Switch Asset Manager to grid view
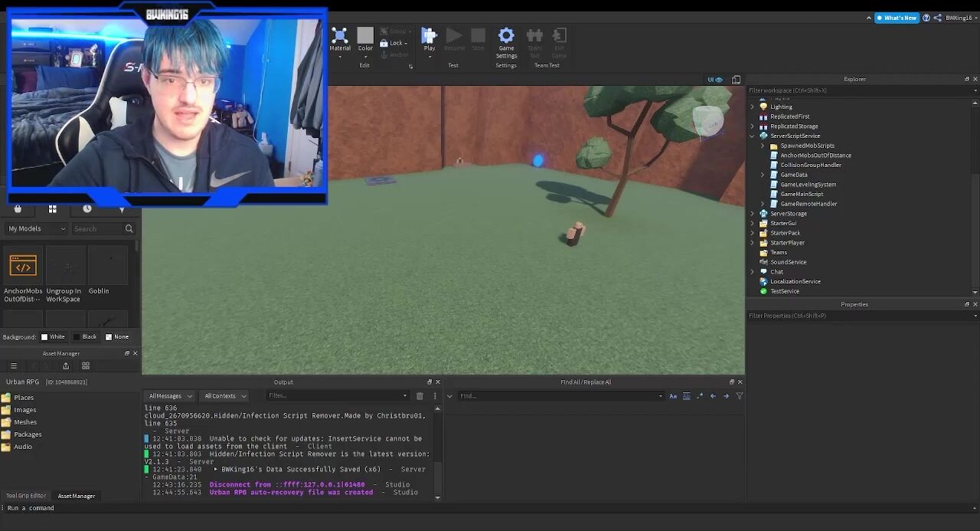Screen dimensions: 980x531 coord(85,366)
